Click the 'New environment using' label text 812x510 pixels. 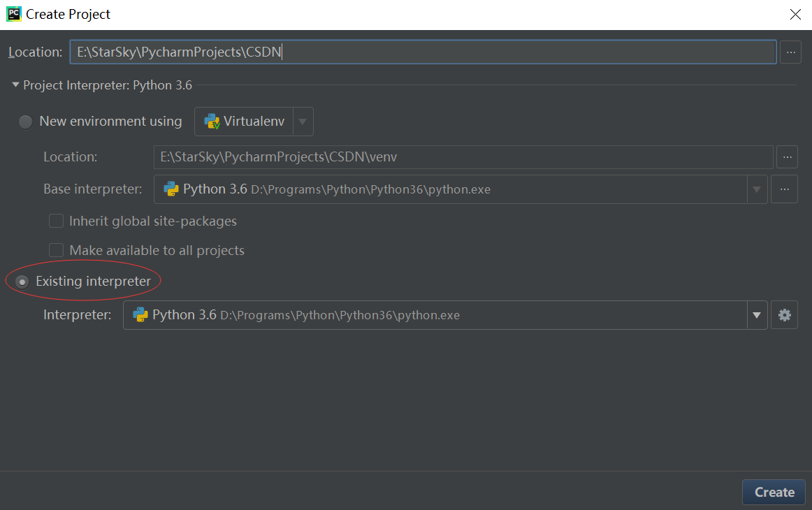(111, 121)
